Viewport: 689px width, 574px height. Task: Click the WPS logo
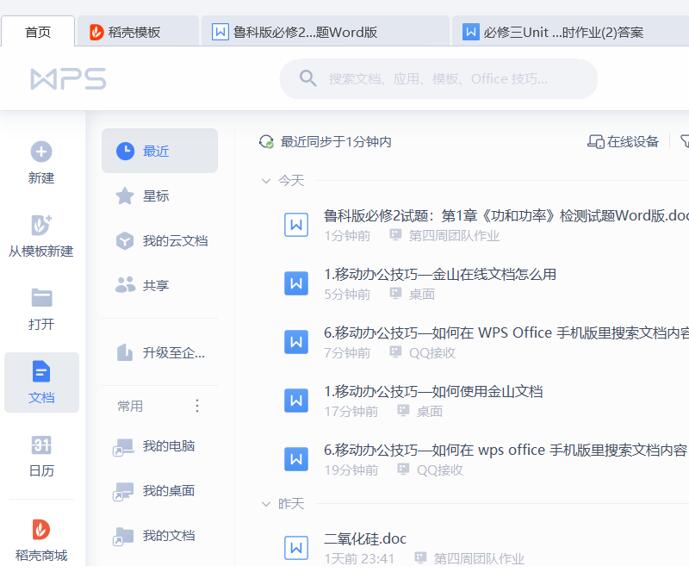pos(68,79)
